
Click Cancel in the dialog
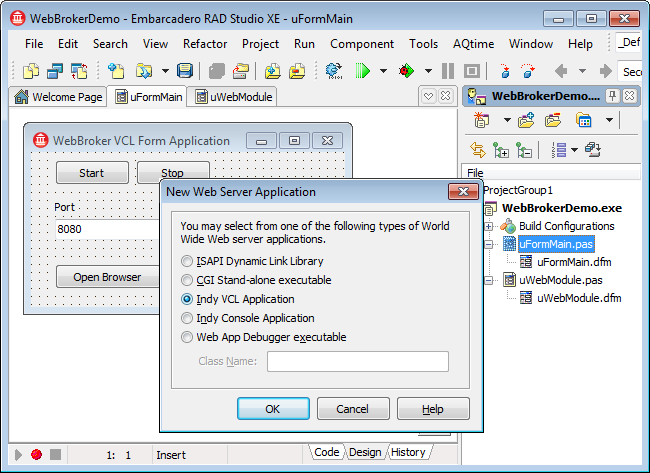[353, 409]
